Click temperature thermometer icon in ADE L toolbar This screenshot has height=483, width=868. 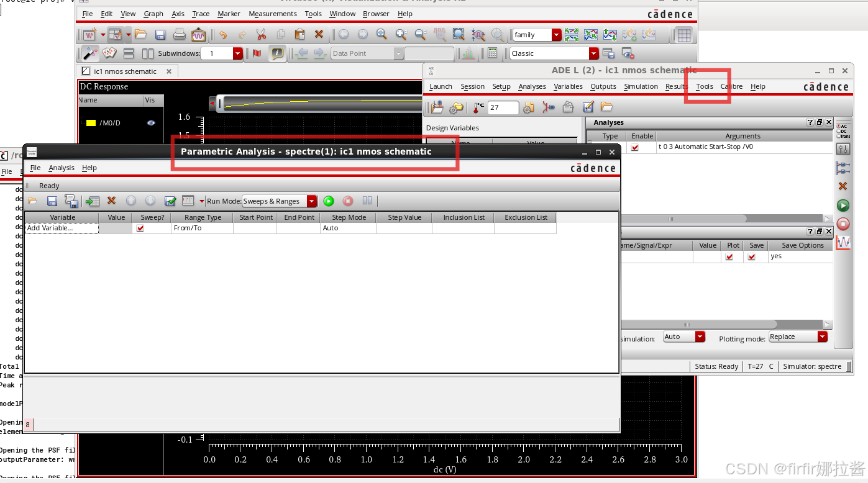tap(478, 107)
